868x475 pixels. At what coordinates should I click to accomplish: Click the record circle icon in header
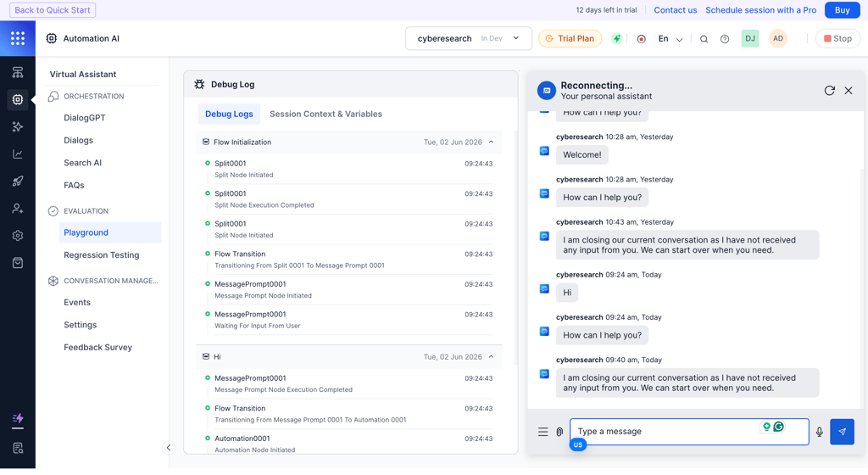click(x=641, y=39)
